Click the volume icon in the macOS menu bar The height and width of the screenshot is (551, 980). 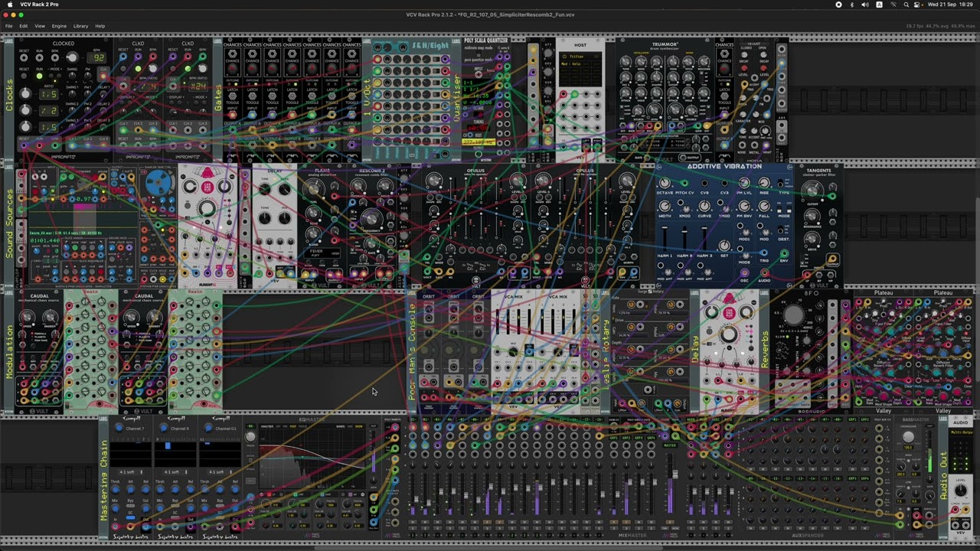(865, 5)
